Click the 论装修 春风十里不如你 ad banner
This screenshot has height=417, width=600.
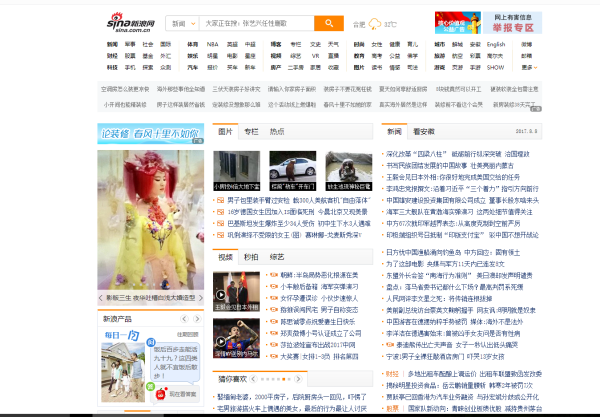(151, 134)
